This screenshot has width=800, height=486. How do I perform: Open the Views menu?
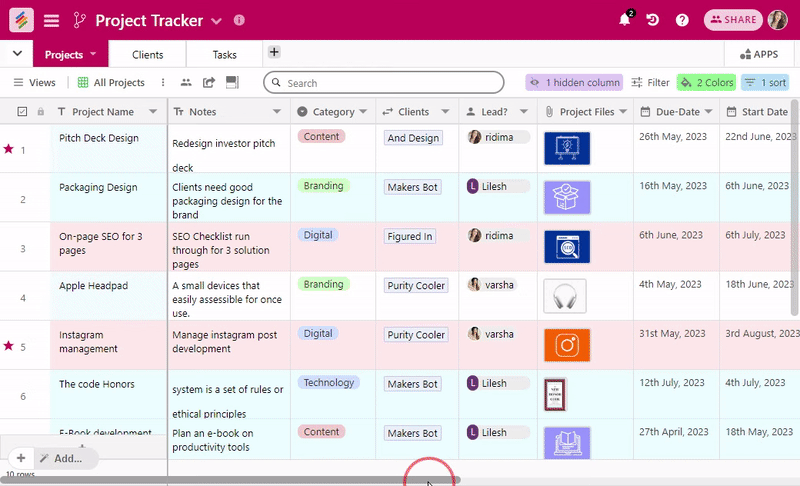click(34, 83)
